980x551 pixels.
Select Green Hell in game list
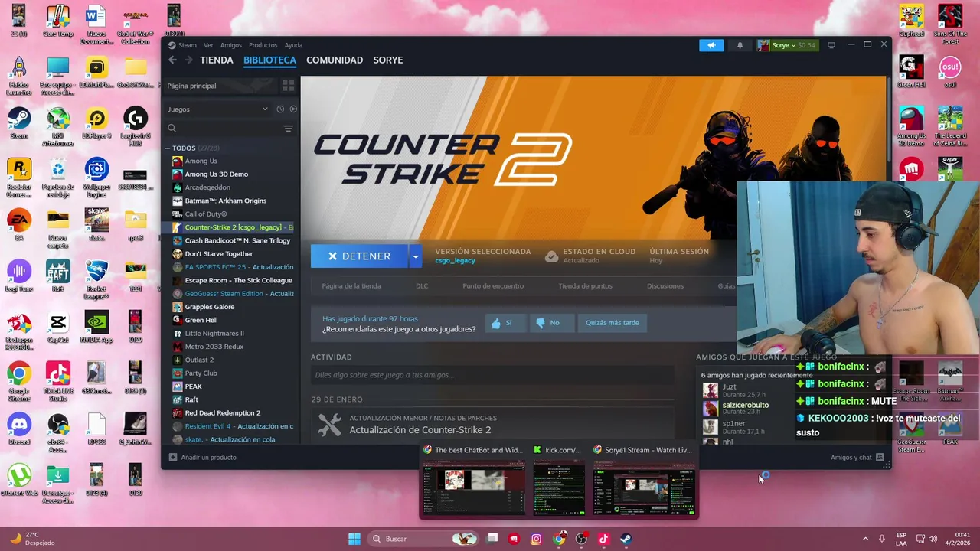201,320
